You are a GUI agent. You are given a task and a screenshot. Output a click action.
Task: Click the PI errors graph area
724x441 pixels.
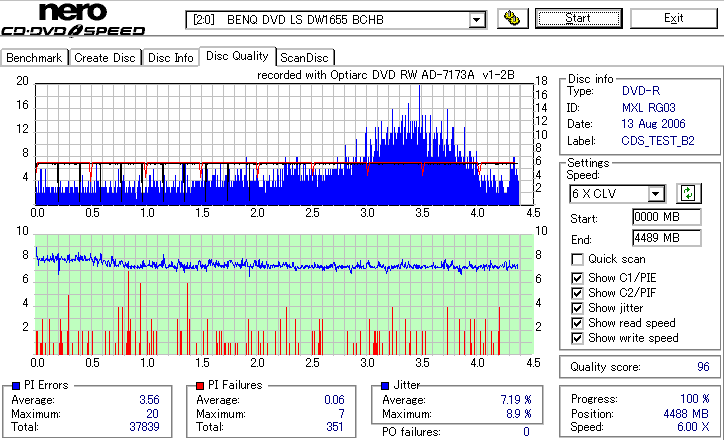(x=284, y=145)
